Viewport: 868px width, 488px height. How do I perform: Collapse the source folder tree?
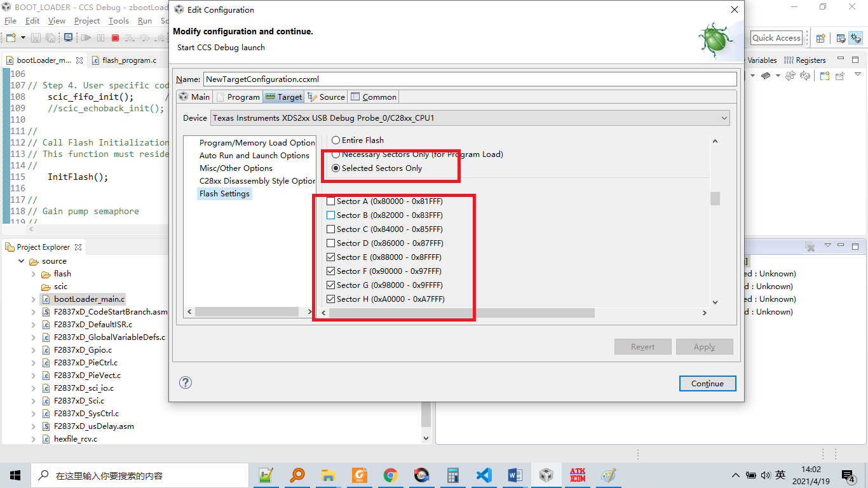[21, 261]
